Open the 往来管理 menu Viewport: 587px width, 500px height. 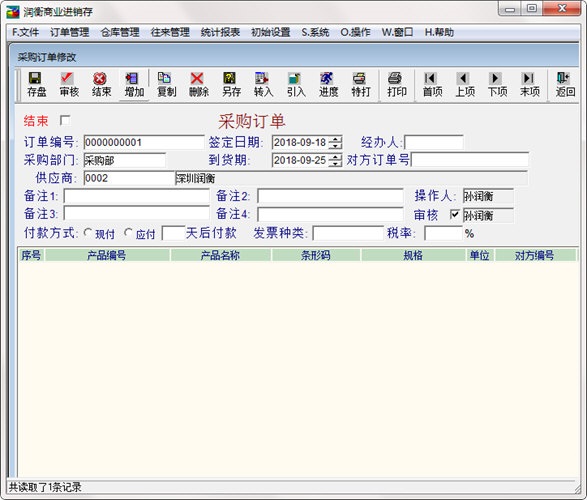170,32
